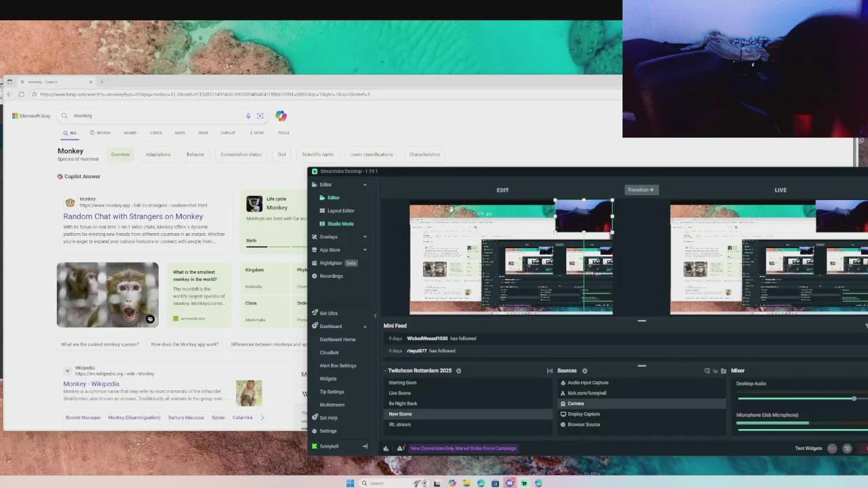Image resolution: width=868 pixels, height=488 pixels.
Task: Open Alert Box Settings
Action: click(338, 365)
